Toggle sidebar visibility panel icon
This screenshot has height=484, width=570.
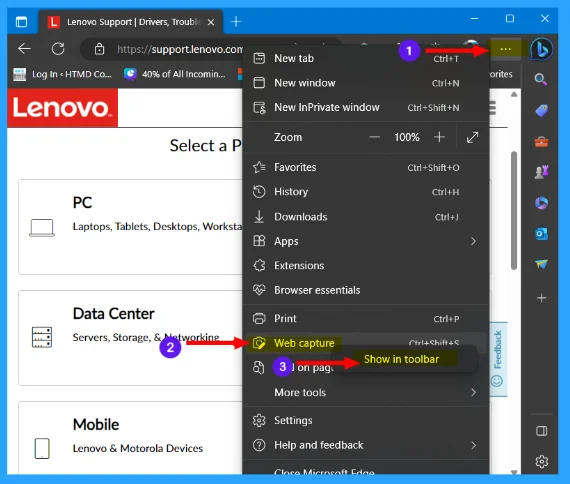(x=542, y=431)
